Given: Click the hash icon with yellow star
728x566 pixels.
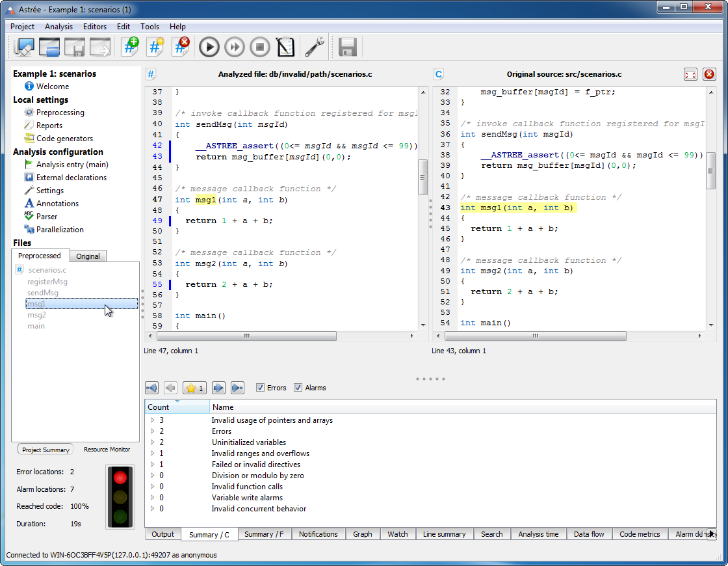Looking at the screenshot, I should point(155,47).
